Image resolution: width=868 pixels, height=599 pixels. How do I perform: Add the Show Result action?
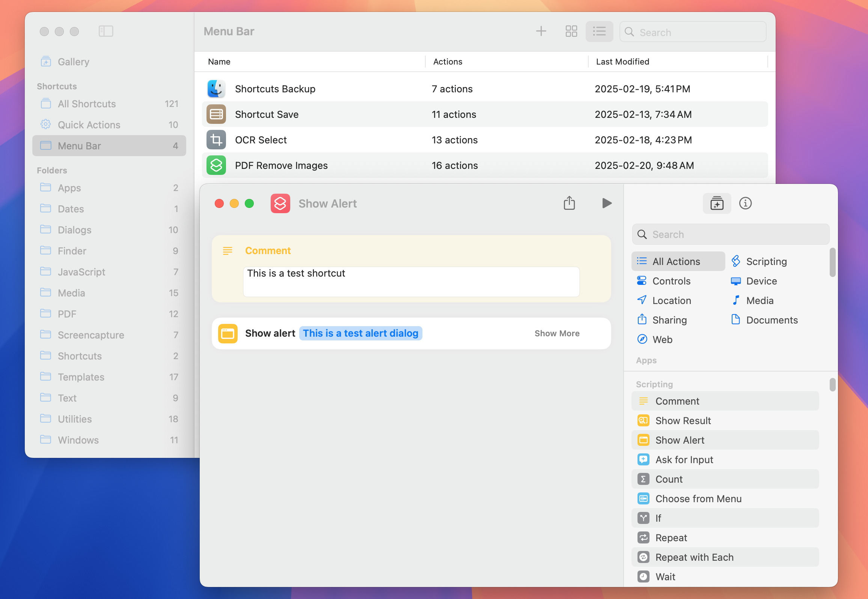[725, 420]
